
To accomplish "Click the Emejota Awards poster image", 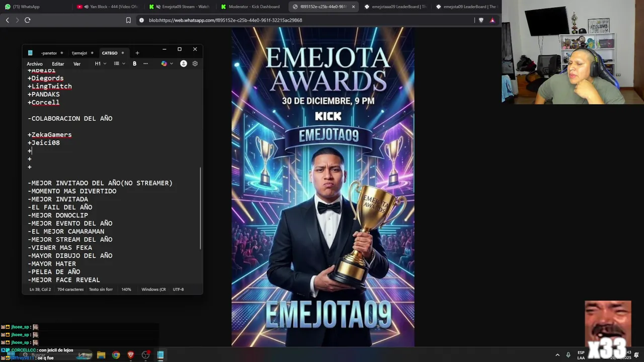I will tap(323, 187).
